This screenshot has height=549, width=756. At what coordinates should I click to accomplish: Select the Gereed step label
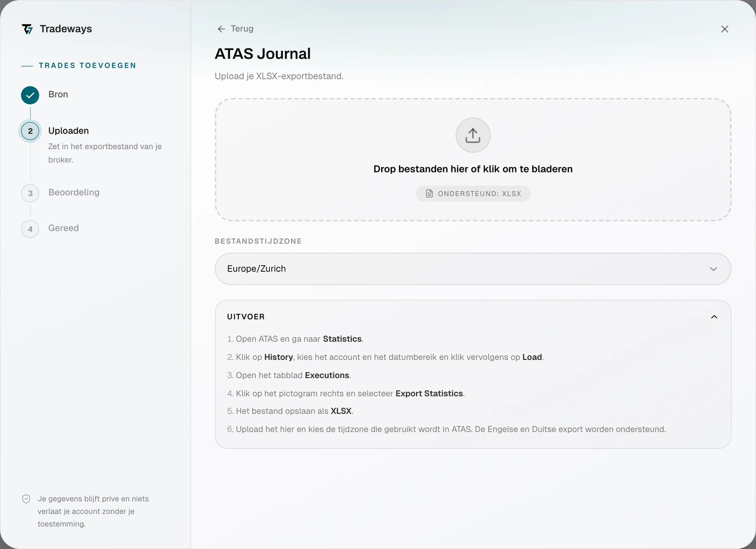(x=64, y=228)
